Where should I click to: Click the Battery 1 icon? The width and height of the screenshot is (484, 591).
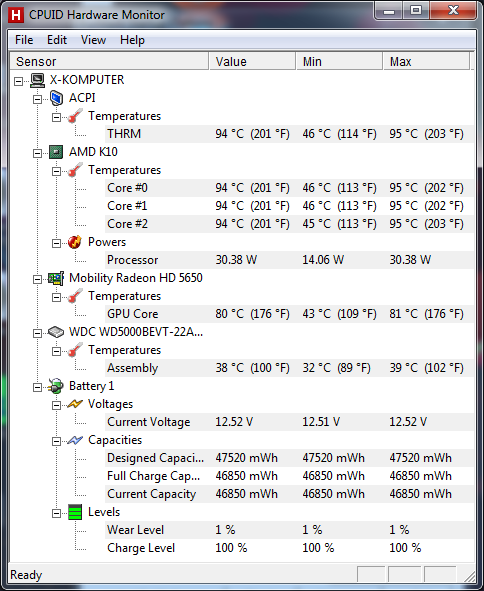(56, 386)
